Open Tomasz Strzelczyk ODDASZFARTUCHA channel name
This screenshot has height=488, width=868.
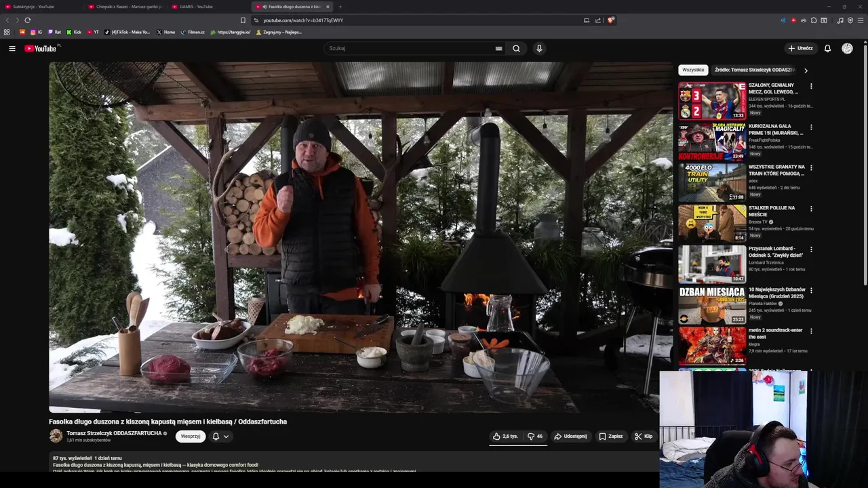[x=114, y=433]
